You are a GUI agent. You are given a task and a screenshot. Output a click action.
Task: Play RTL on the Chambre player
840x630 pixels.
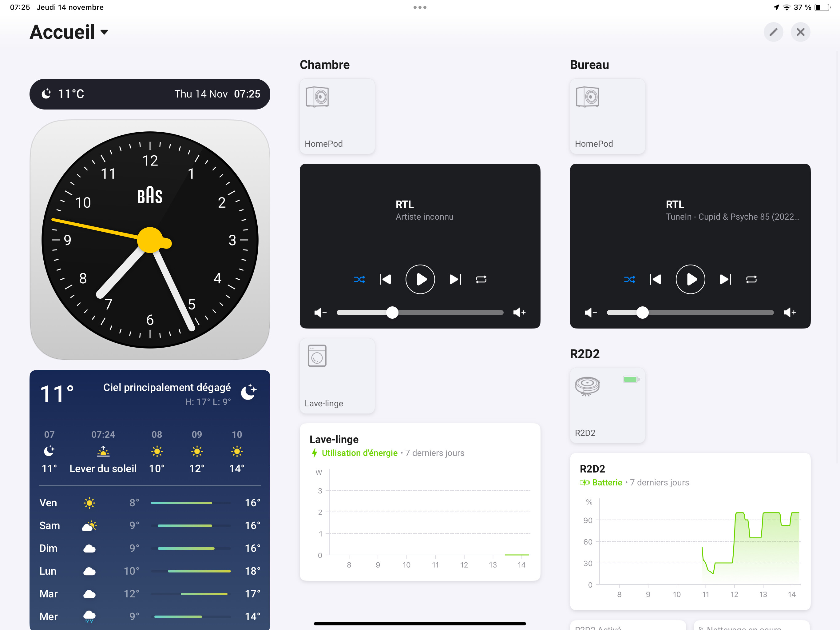[420, 279]
